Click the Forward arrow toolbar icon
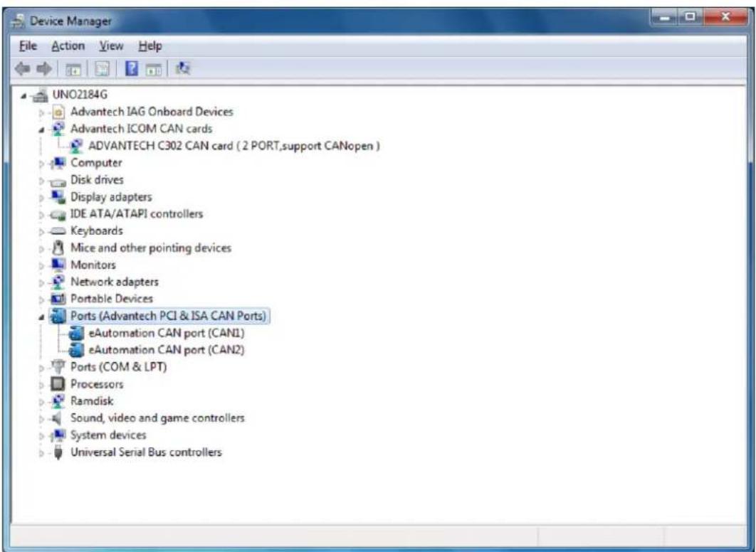Image resolution: width=756 pixels, height=552 pixels. (x=44, y=69)
